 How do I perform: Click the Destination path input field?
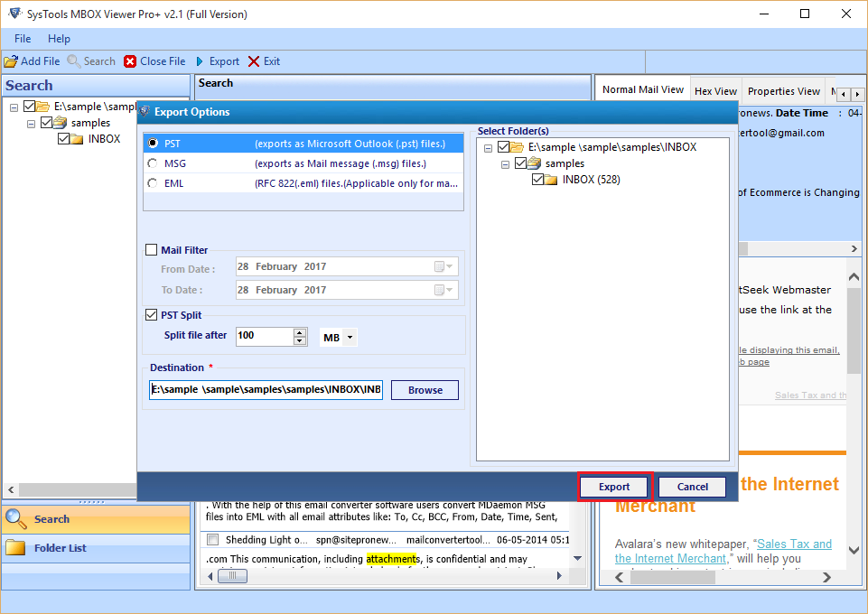[x=266, y=389]
